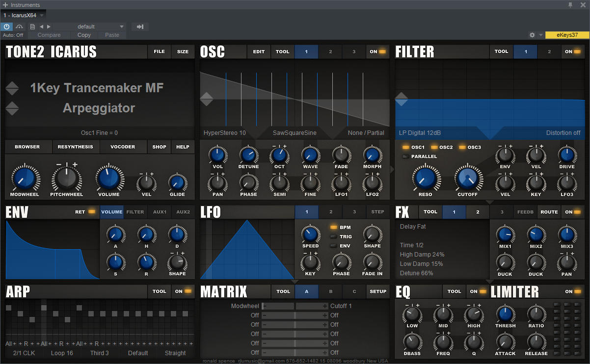Click the sidechain routing arrow icon
Viewport: 590px width, 364px height.
tap(140, 26)
